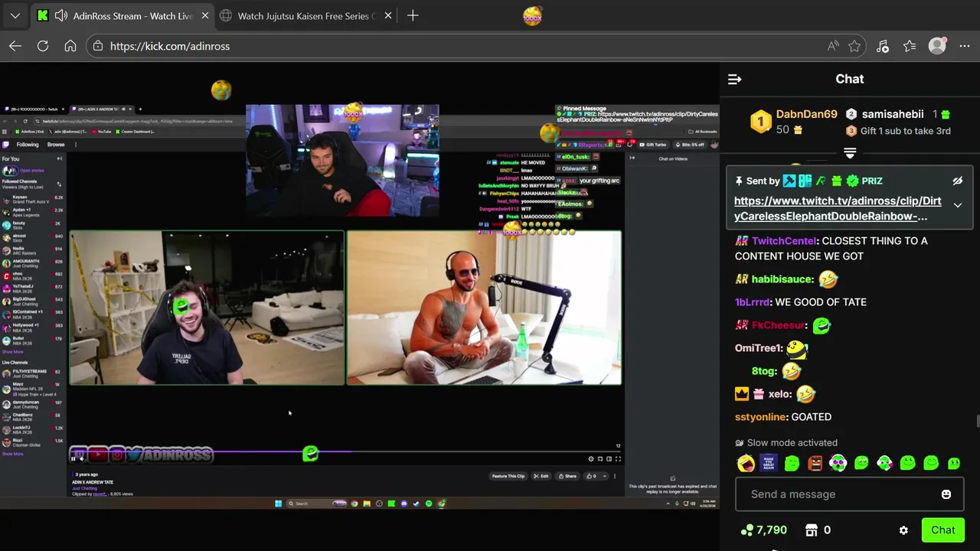This screenshot has width=980, height=551.
Task: Click the chat scrollbar thumb
Action: [977, 421]
